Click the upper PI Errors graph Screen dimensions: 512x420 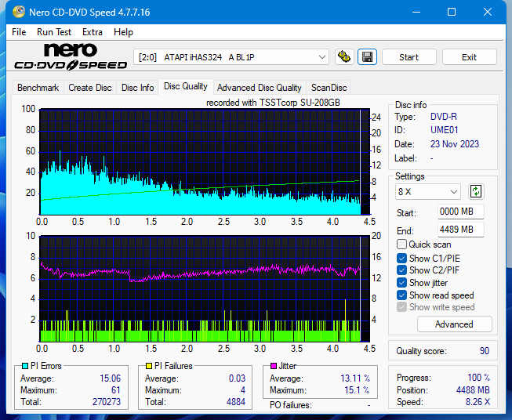click(205, 162)
